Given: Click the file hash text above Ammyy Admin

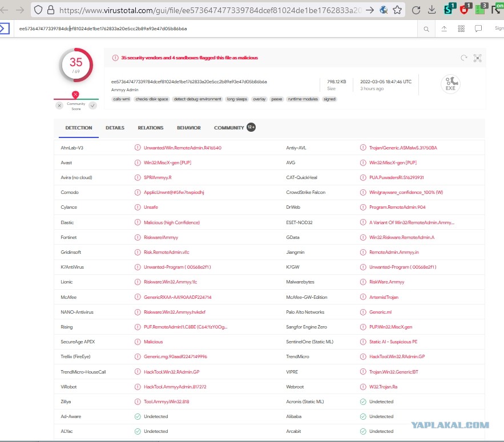Looking at the screenshot, I should (189, 82).
